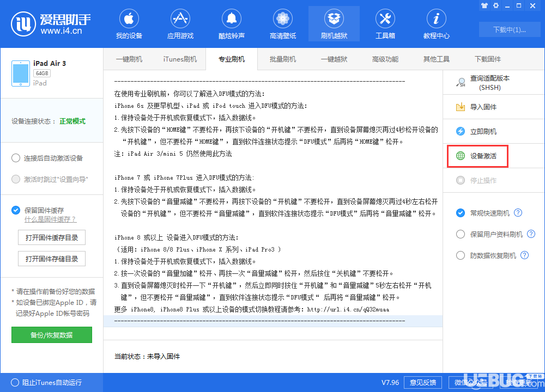
Task: Click 备份/恢复数据 green button
Action: pyautogui.click(x=51, y=335)
